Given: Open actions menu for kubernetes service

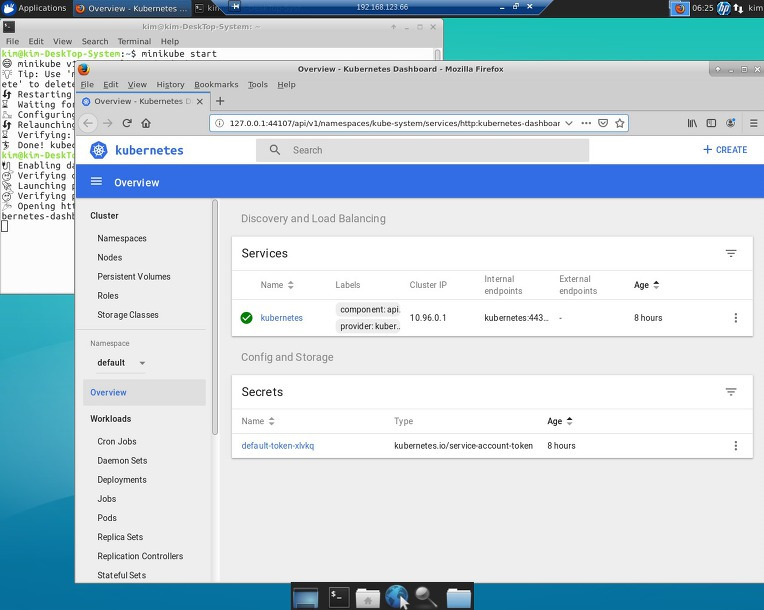Looking at the screenshot, I should (x=736, y=318).
